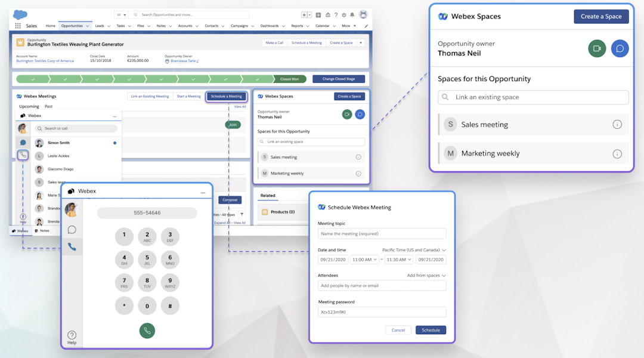Click the Attendees input field

382,286
